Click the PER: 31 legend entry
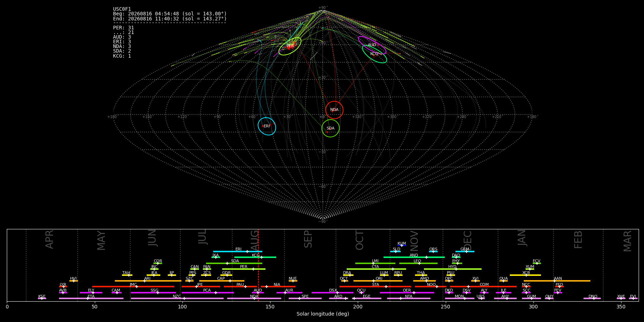The width and height of the screenshot is (644, 322). tap(123, 28)
